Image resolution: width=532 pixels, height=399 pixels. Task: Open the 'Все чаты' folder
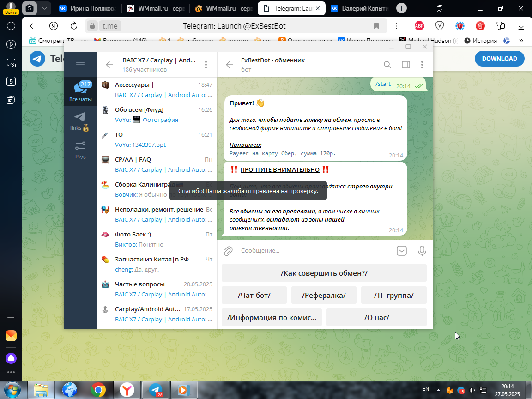(x=80, y=91)
